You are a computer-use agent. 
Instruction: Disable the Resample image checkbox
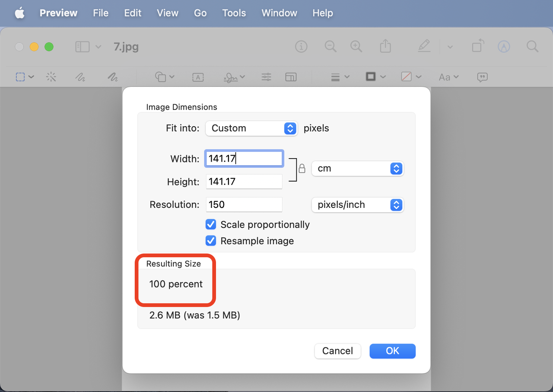coord(211,241)
